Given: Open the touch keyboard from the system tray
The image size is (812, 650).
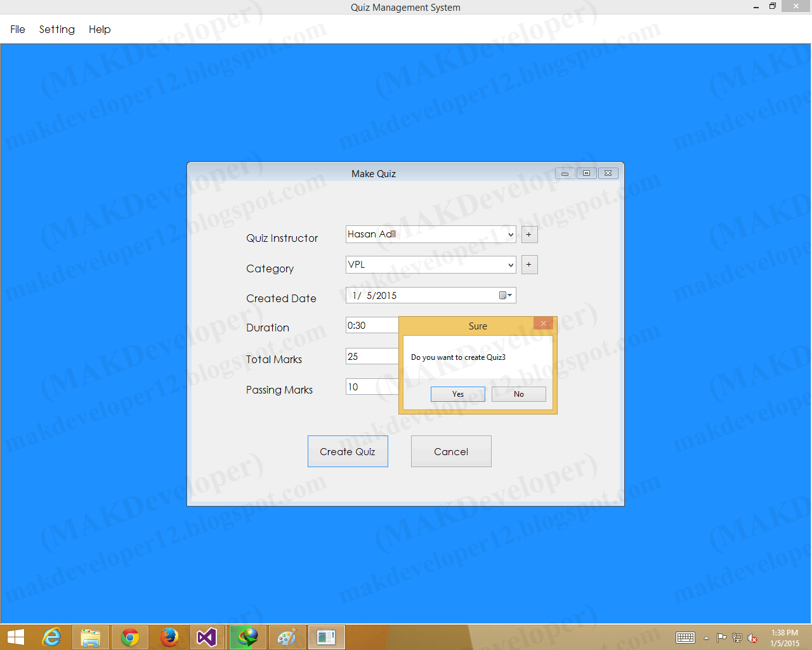Looking at the screenshot, I should point(685,638).
